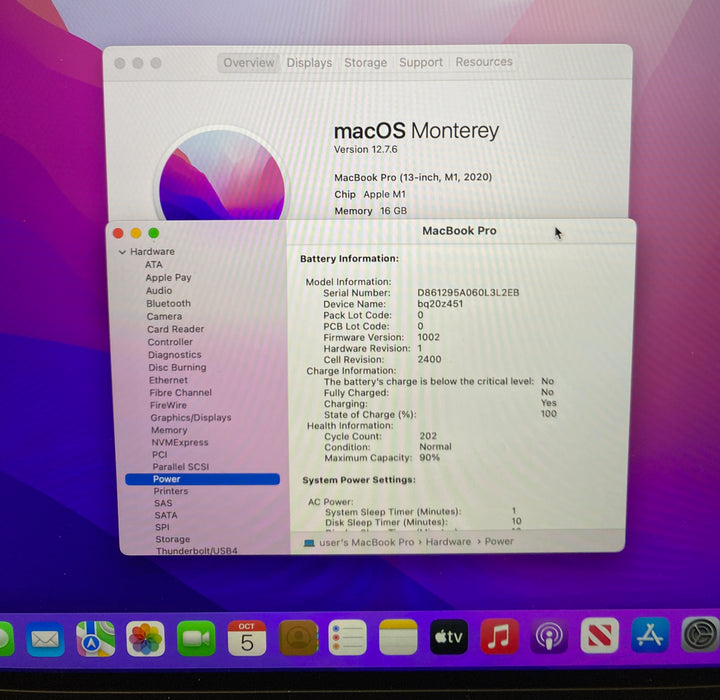Select Apple Pay in the sidebar
The height and width of the screenshot is (700, 720).
[168, 277]
